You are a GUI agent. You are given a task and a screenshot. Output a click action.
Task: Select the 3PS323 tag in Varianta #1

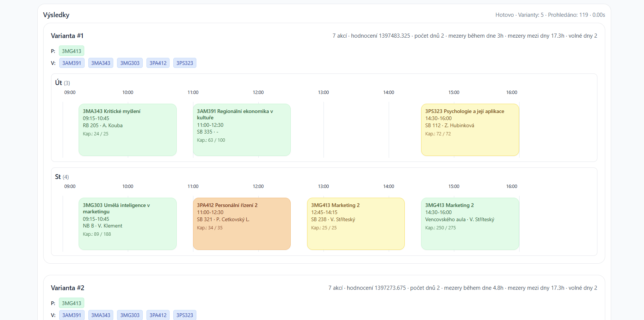click(184, 63)
